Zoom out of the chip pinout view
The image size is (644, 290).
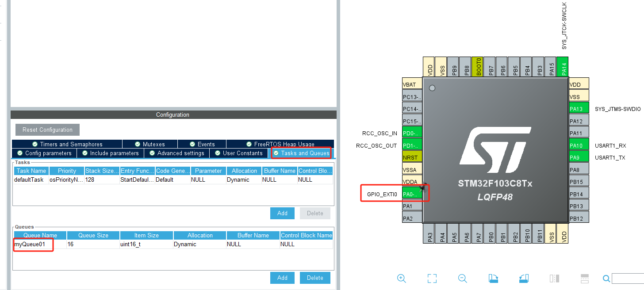463,278
